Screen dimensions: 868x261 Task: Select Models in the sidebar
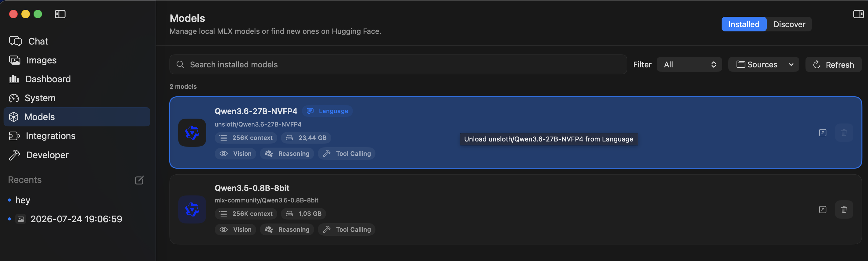click(x=77, y=117)
